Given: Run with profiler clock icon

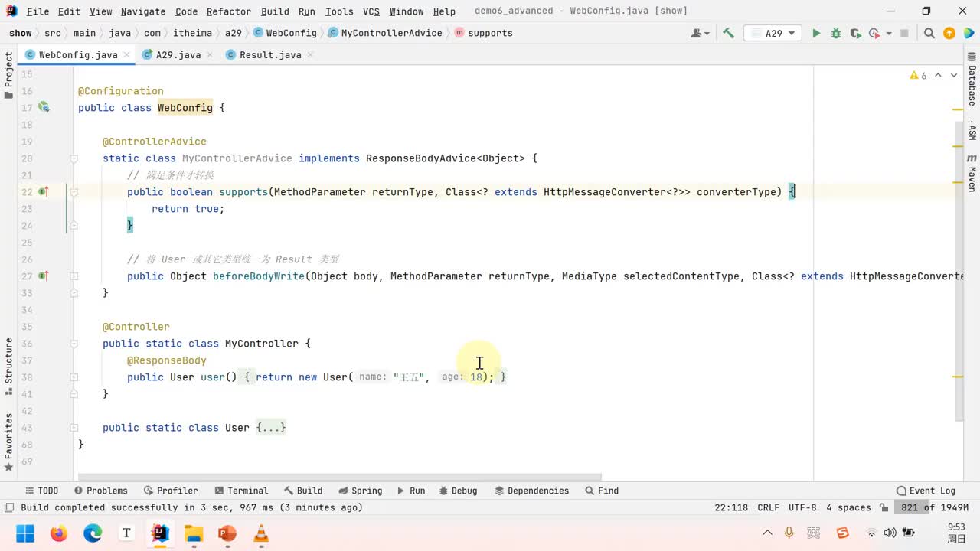Looking at the screenshot, I should click(874, 33).
